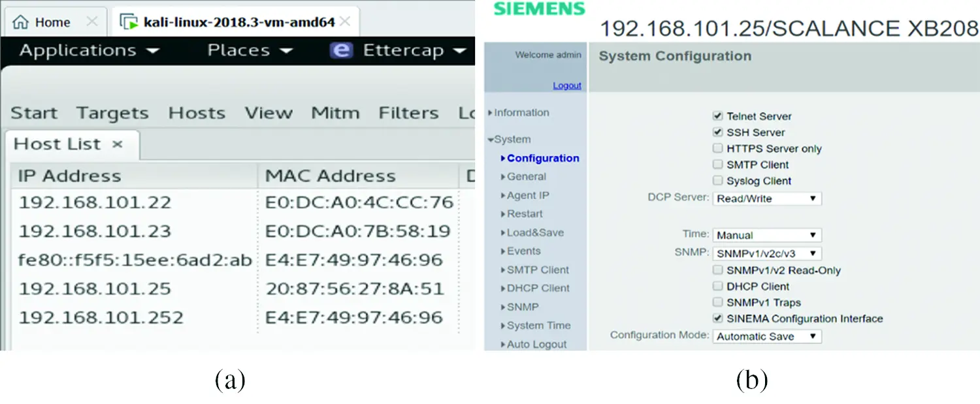
Task: Select host 192.168.101.22
Action: pos(95,203)
